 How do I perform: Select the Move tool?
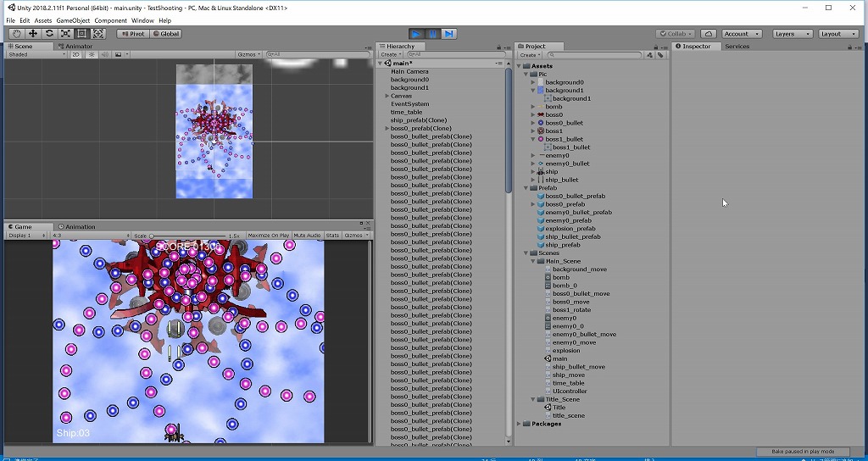(33, 34)
